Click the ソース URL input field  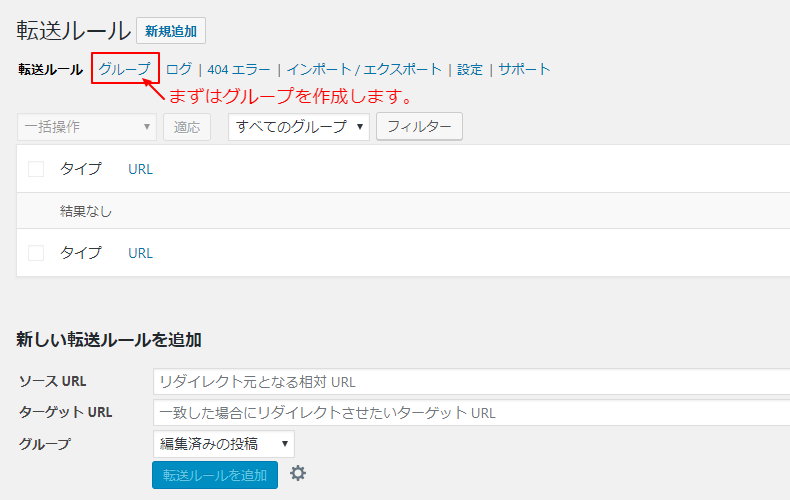[x=471, y=382]
